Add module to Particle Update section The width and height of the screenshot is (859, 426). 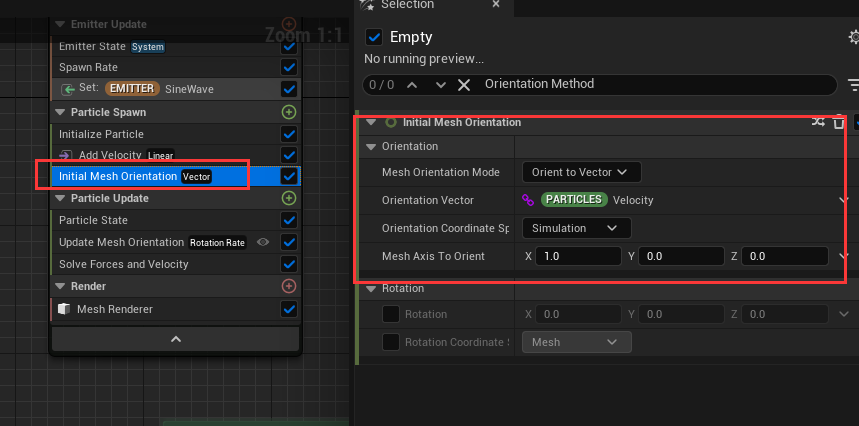click(289, 198)
